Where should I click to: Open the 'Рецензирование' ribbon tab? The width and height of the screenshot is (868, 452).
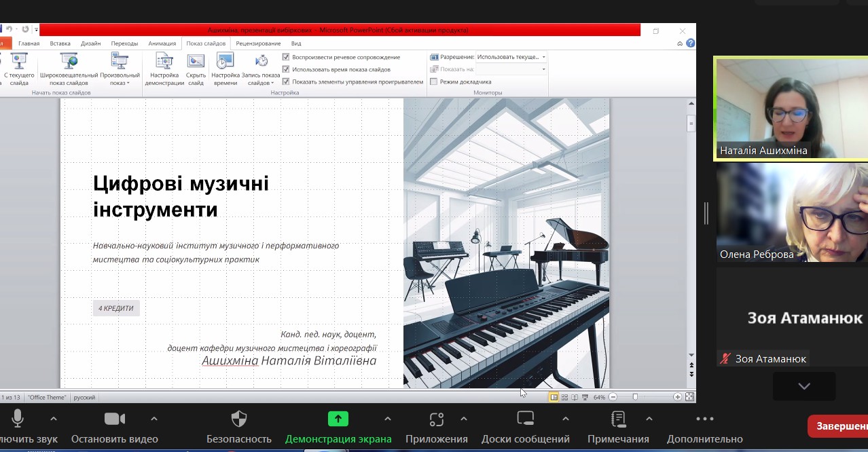click(x=258, y=43)
